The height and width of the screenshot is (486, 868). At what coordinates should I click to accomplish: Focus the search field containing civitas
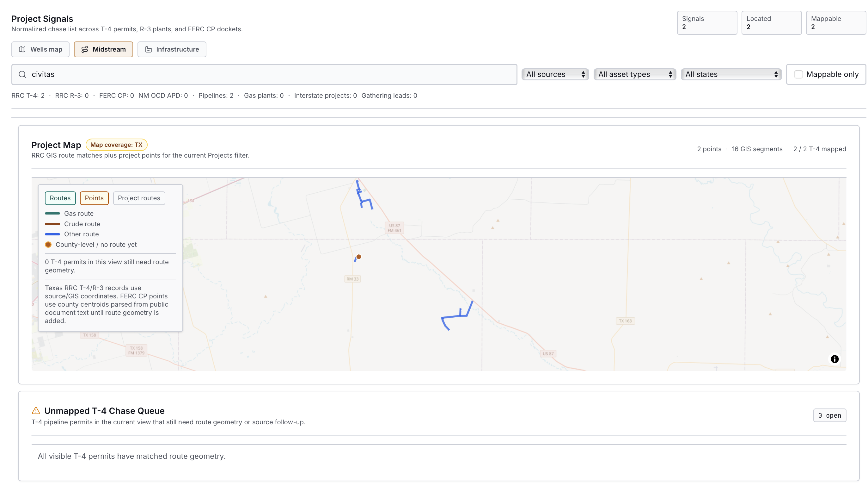click(264, 74)
